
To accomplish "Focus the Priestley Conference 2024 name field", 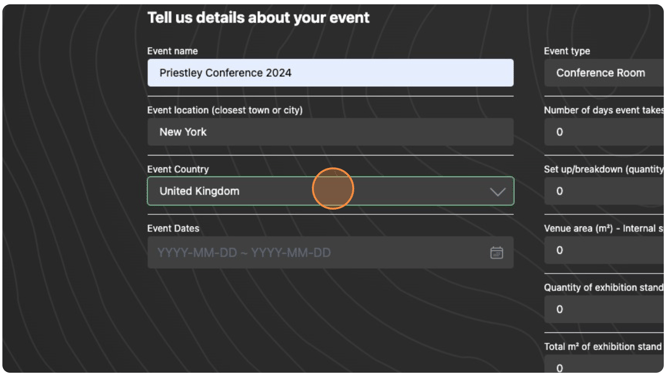I will 330,73.
